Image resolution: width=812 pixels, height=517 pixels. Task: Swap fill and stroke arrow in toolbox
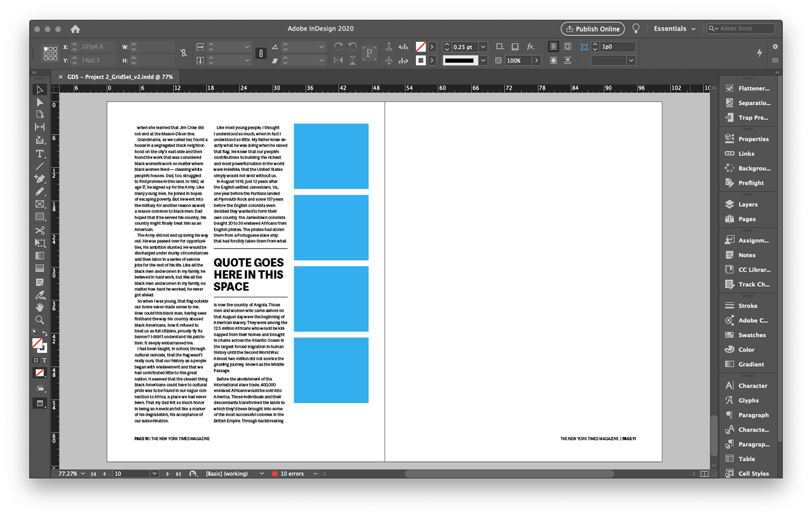tap(45, 333)
